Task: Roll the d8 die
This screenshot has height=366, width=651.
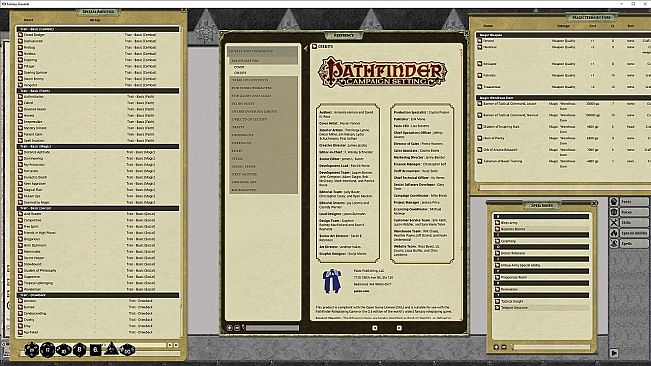Action: tap(79, 350)
